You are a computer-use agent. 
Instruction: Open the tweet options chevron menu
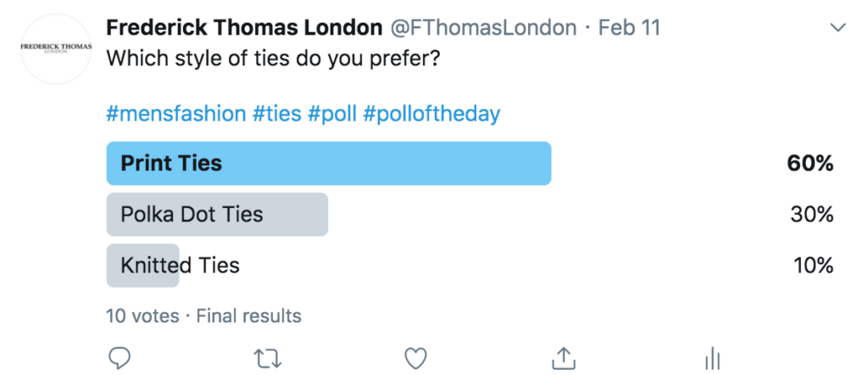(838, 28)
